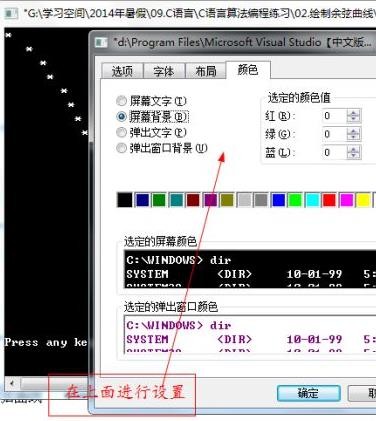Switch to the 选项 tab

pos(122,71)
